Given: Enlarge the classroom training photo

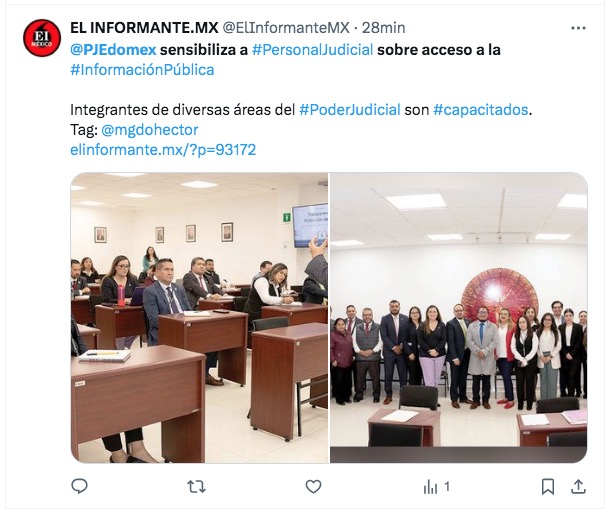Looking at the screenshot, I should coord(199,317).
